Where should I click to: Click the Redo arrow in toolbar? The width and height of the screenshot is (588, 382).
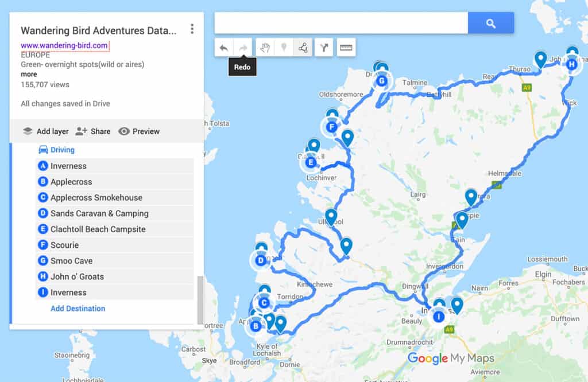tap(243, 48)
